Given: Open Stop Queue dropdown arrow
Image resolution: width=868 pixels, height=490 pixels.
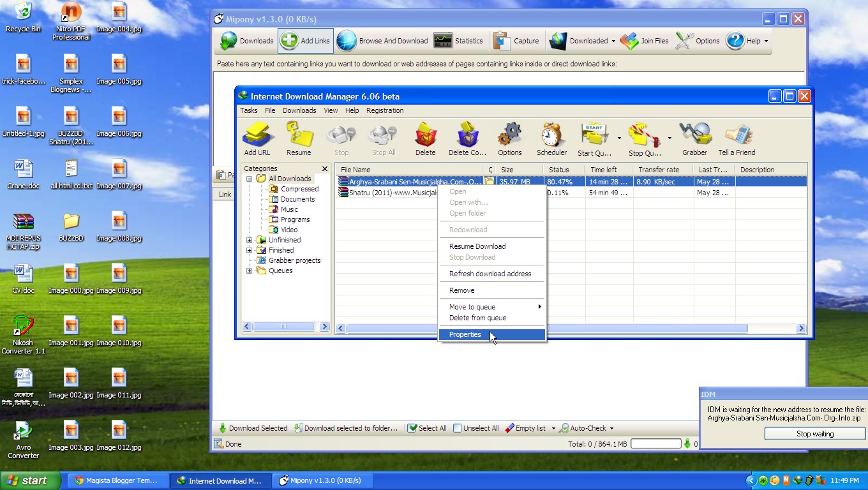Looking at the screenshot, I should click(670, 138).
